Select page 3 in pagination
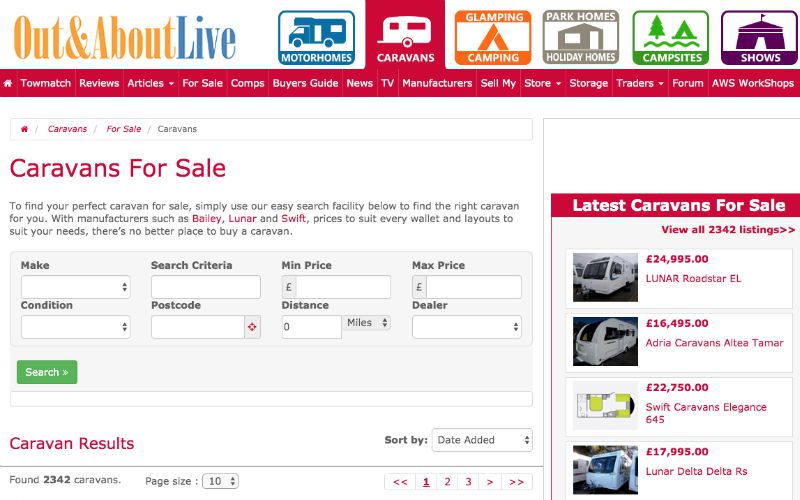 coord(468,482)
